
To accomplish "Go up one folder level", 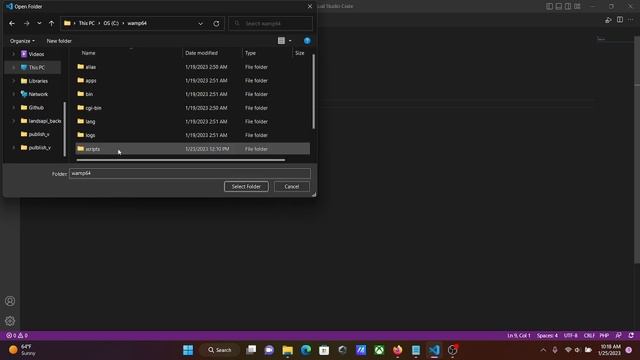I will [x=51, y=24].
